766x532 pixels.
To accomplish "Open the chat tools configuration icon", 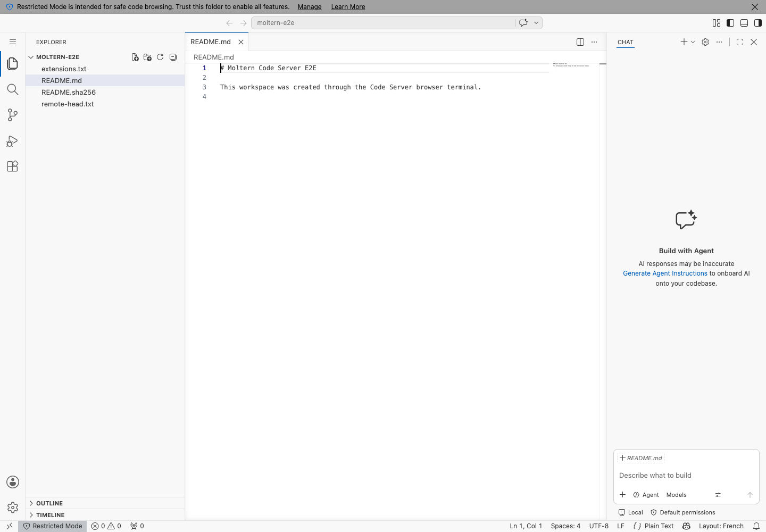I will tap(718, 495).
